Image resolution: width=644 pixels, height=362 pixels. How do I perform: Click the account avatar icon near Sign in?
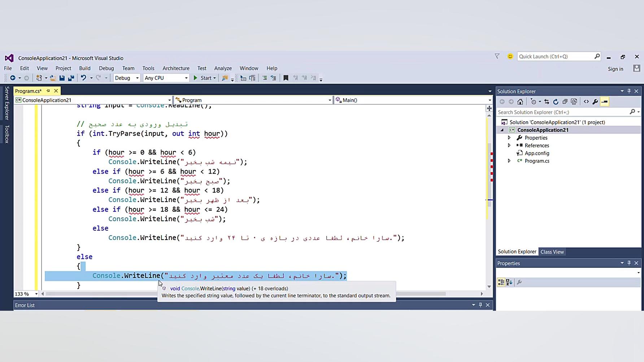(636, 68)
